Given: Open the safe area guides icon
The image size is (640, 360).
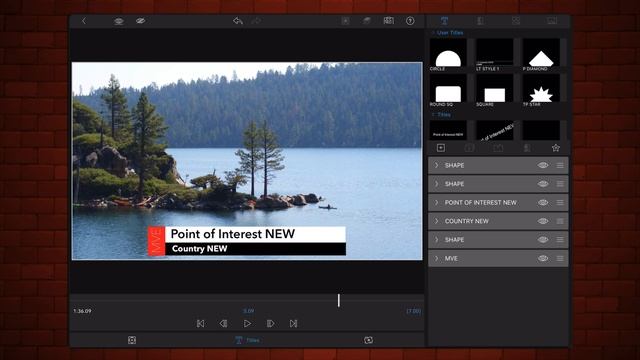Looking at the screenshot, I should click(389, 21).
